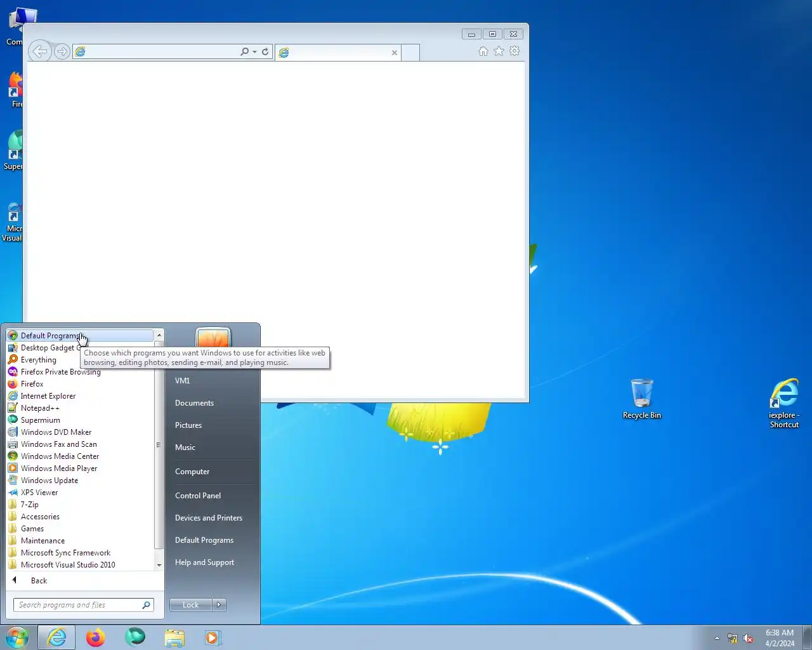Click the XPS Viewer icon

click(13, 492)
